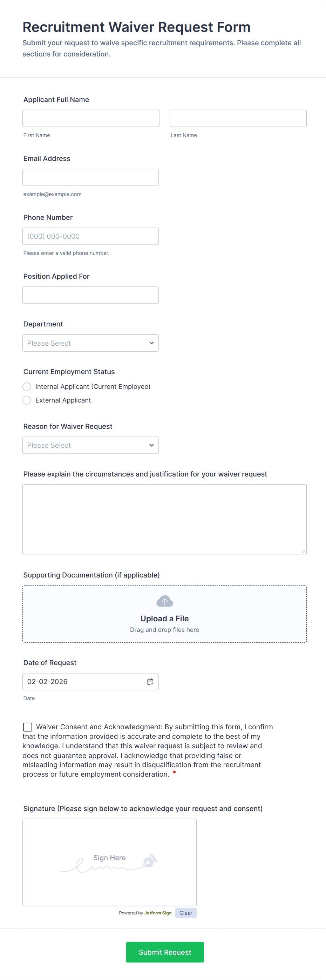Click the calendar icon in date field

click(x=150, y=681)
